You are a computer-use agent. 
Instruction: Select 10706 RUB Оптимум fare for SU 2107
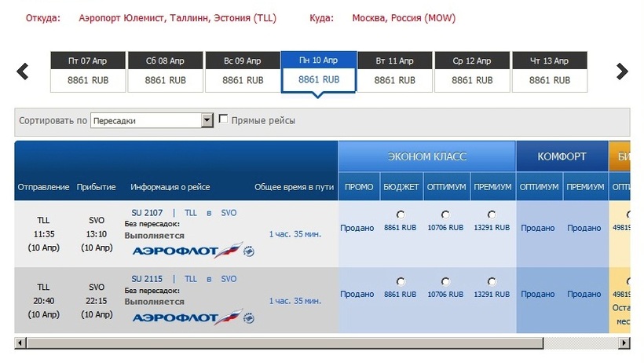pos(445,214)
